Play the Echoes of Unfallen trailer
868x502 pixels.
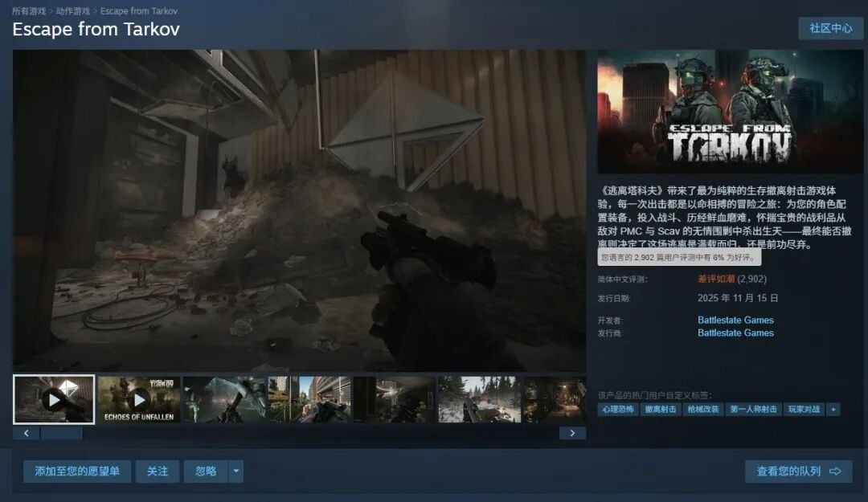tap(139, 399)
